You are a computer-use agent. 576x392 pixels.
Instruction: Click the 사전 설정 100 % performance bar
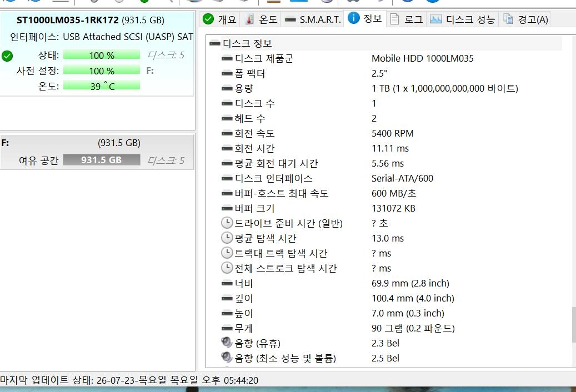pyautogui.click(x=102, y=71)
